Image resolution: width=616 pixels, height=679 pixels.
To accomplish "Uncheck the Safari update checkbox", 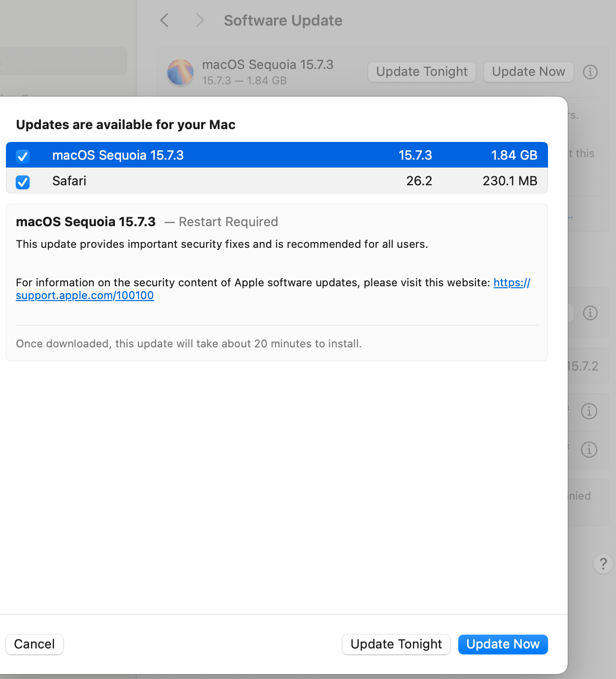I will 23,182.
